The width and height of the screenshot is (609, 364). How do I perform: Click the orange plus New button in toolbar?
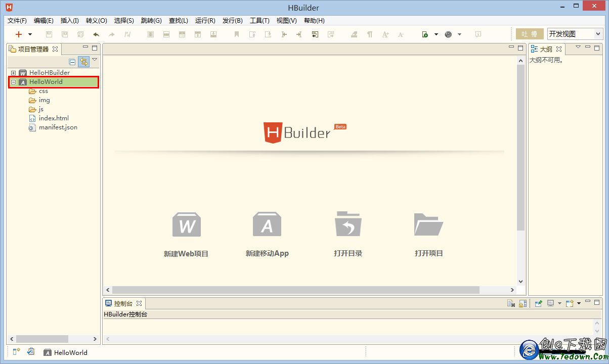(x=19, y=34)
